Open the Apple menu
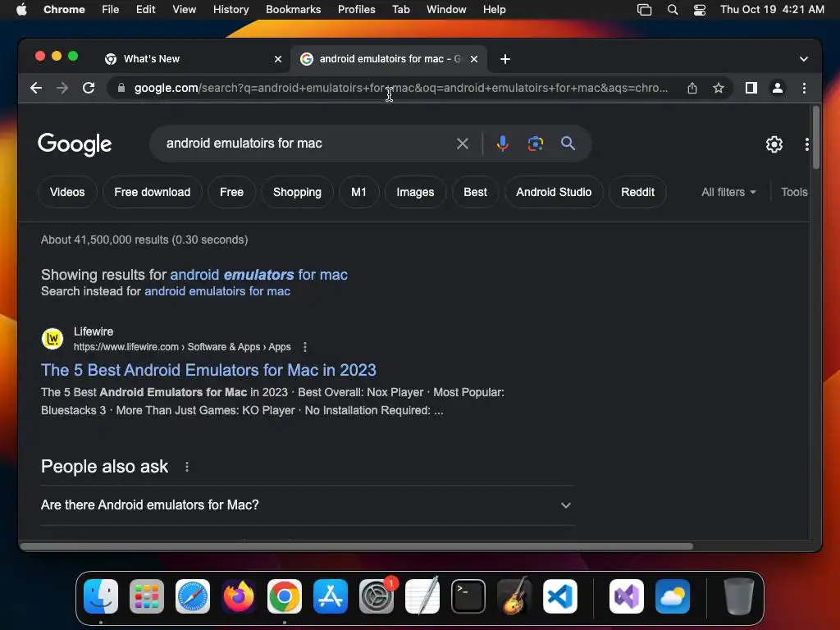This screenshot has width=840, height=630. click(21, 10)
